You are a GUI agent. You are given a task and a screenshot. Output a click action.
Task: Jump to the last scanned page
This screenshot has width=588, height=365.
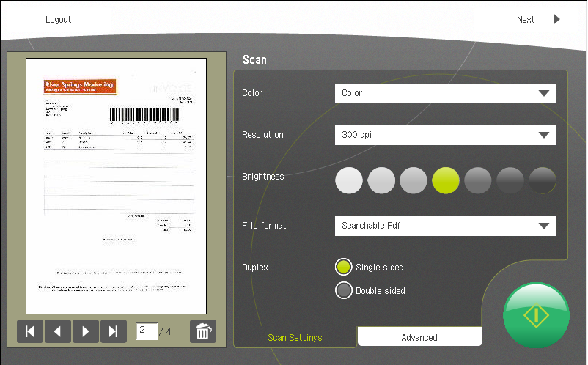(x=113, y=331)
